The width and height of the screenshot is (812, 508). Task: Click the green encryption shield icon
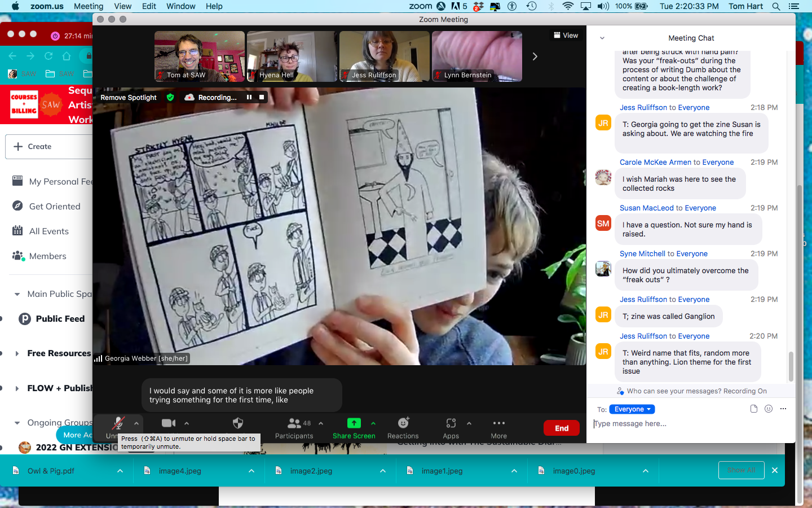(x=170, y=97)
